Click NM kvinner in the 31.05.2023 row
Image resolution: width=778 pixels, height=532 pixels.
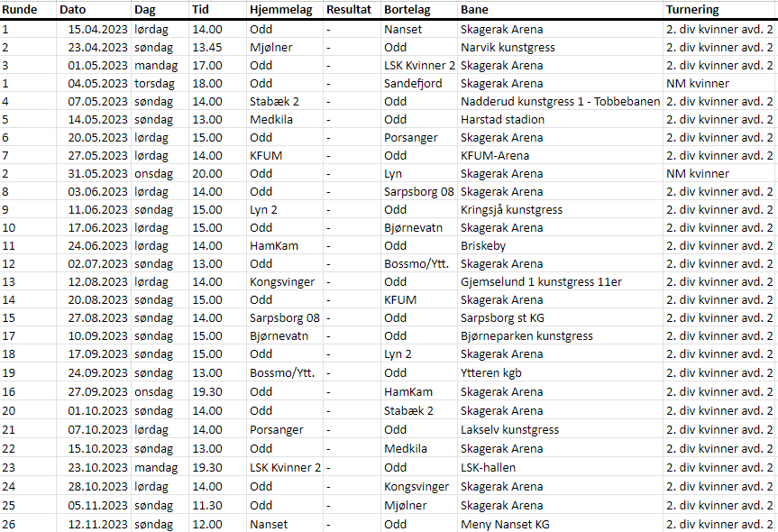pyautogui.click(x=697, y=174)
